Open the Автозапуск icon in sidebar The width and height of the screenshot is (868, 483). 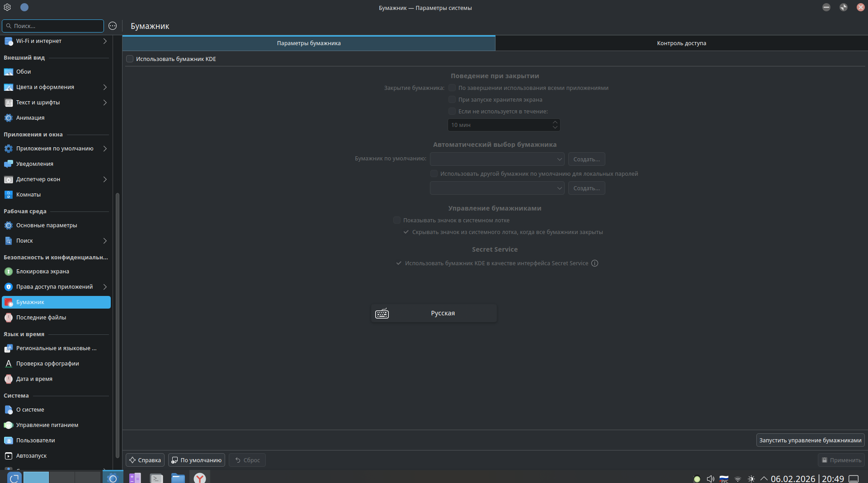pyautogui.click(x=9, y=456)
